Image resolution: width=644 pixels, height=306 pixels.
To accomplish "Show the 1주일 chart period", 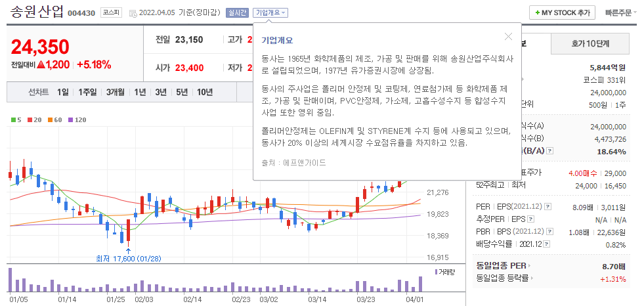I will (x=87, y=93).
